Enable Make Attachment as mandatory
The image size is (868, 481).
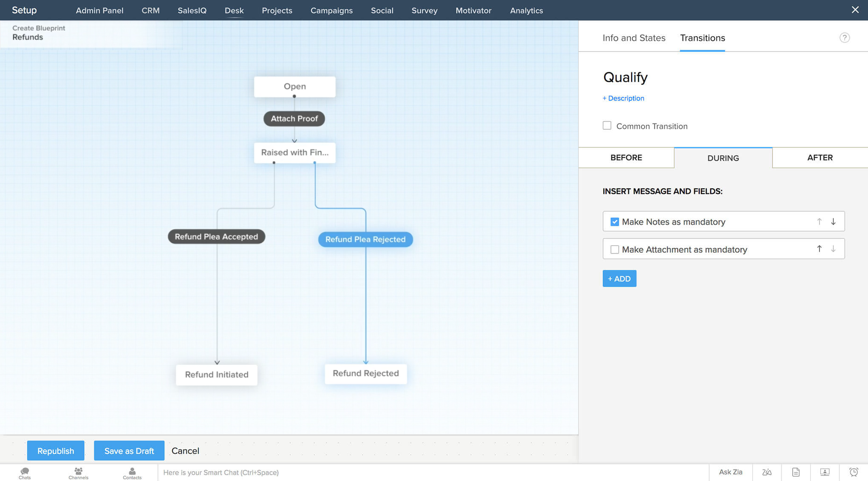tap(614, 250)
